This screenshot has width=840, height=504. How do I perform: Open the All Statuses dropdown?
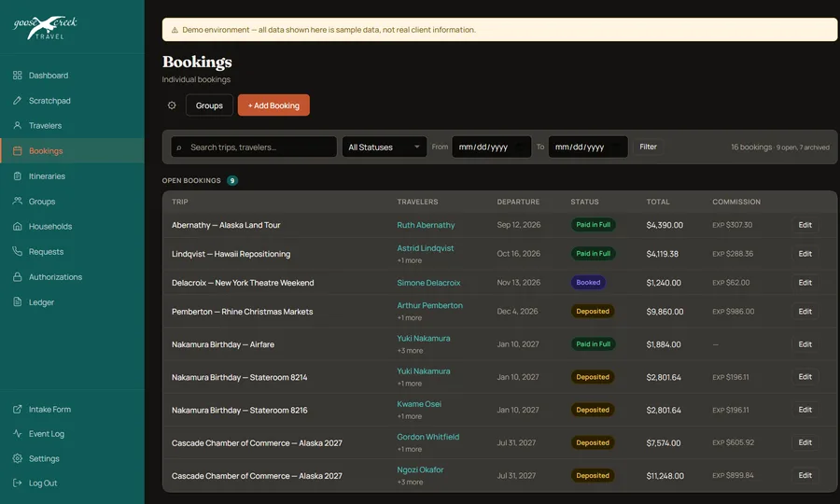coord(385,147)
